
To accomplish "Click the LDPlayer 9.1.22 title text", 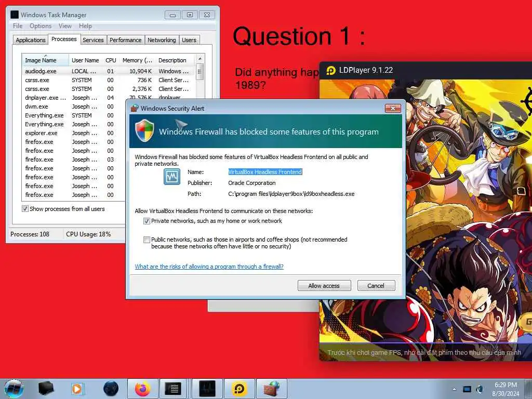I will [x=366, y=70].
